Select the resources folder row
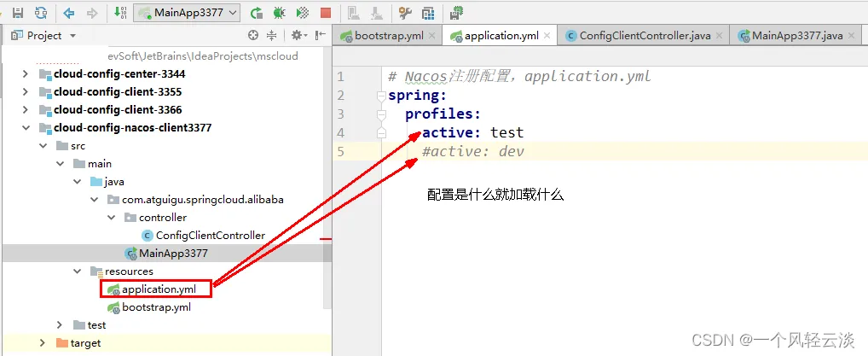 click(166, 271)
